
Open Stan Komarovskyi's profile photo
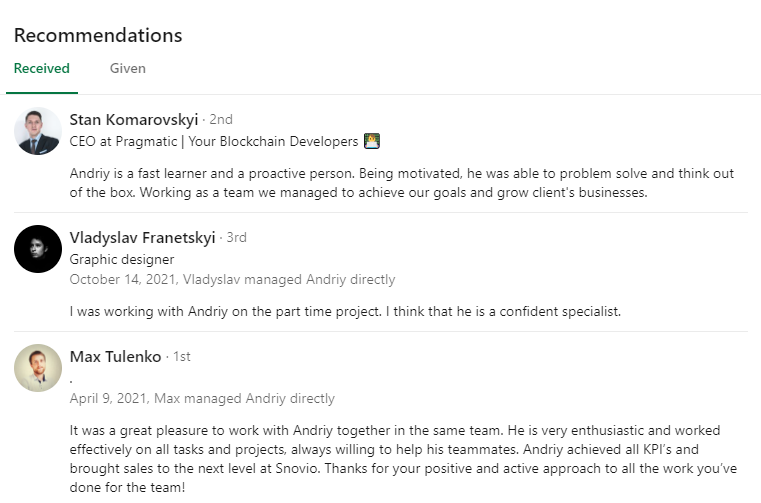38,131
